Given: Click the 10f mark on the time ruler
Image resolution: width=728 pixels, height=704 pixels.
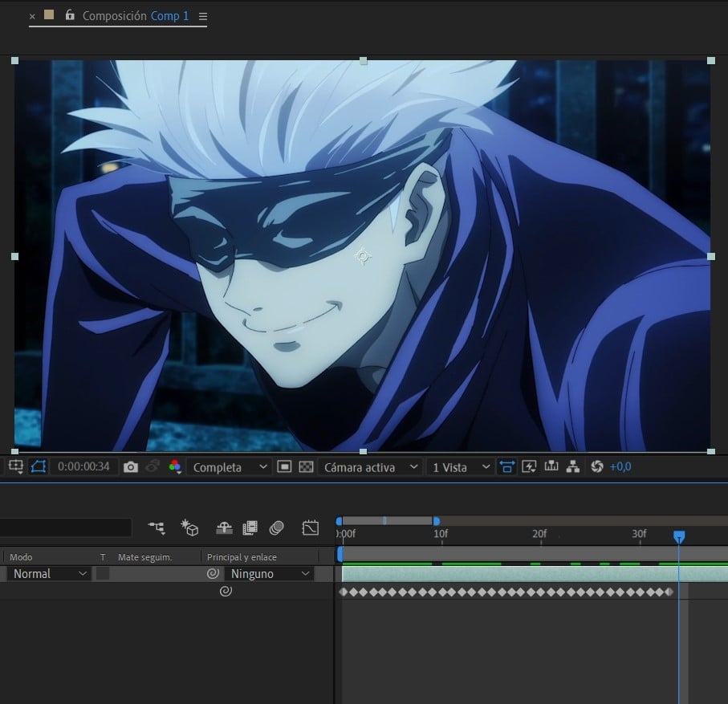Looking at the screenshot, I should tap(441, 534).
